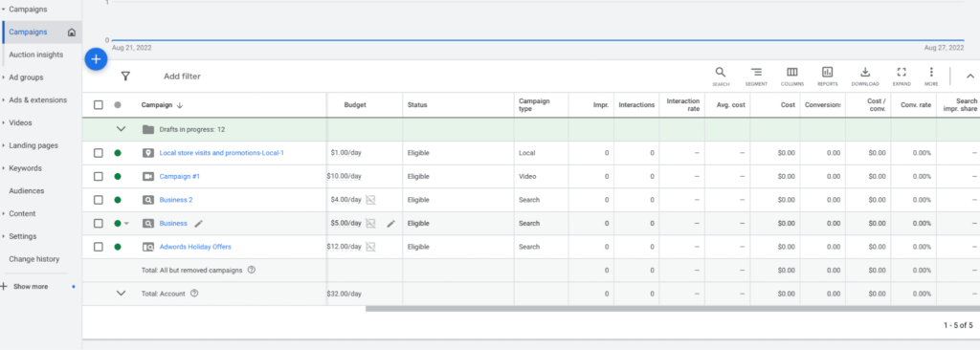The image size is (980, 350).
Task: Open the Business campaign link
Action: pyautogui.click(x=173, y=223)
